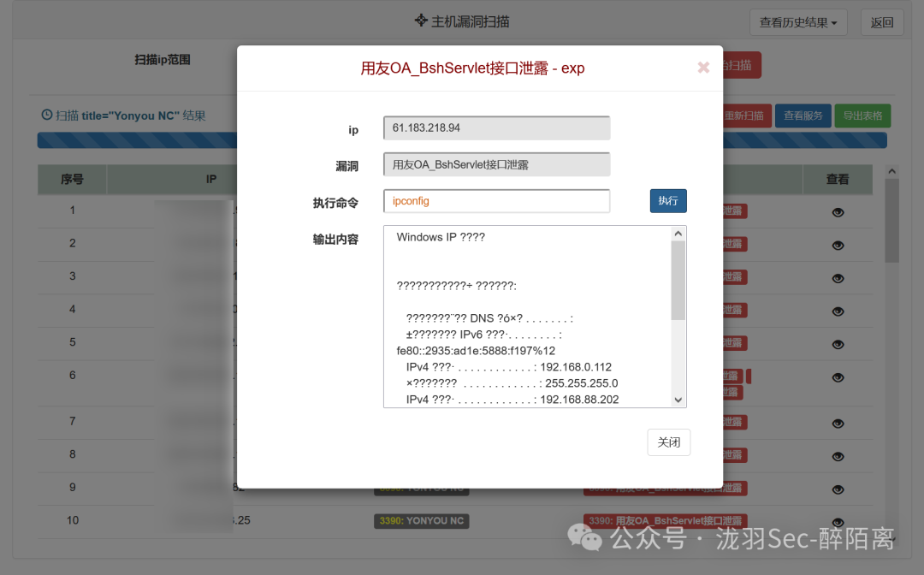The height and width of the screenshot is (575, 924).
Task: Click the 导出表格 button
Action: click(862, 116)
